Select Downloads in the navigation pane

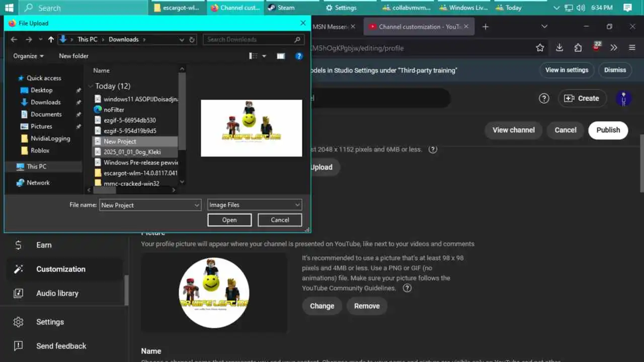point(45,102)
